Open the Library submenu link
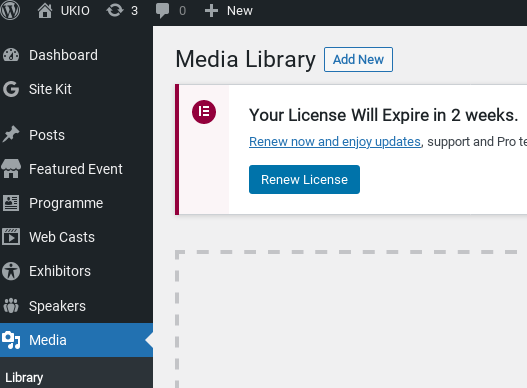 tap(24, 378)
